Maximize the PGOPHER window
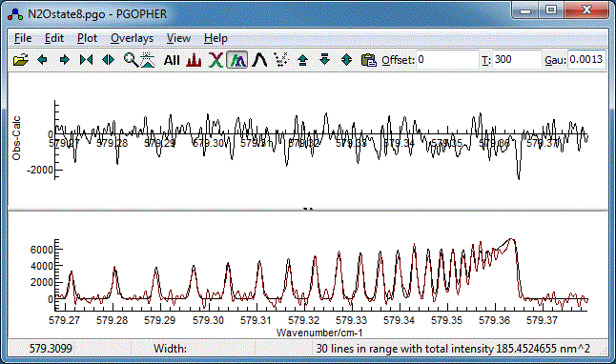The width and height of the screenshot is (616, 364). coord(551,10)
